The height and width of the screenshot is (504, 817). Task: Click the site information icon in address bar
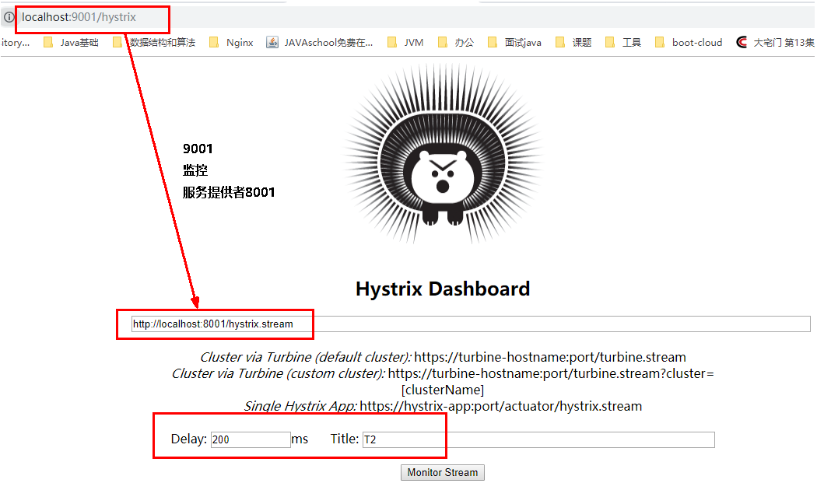pyautogui.click(x=9, y=17)
